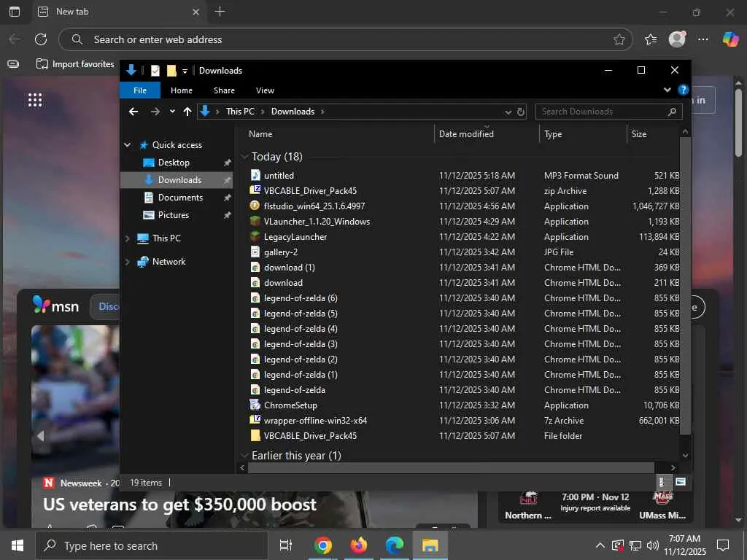The width and height of the screenshot is (747, 560).
Task: Open Edge profile avatar
Action: click(x=677, y=39)
